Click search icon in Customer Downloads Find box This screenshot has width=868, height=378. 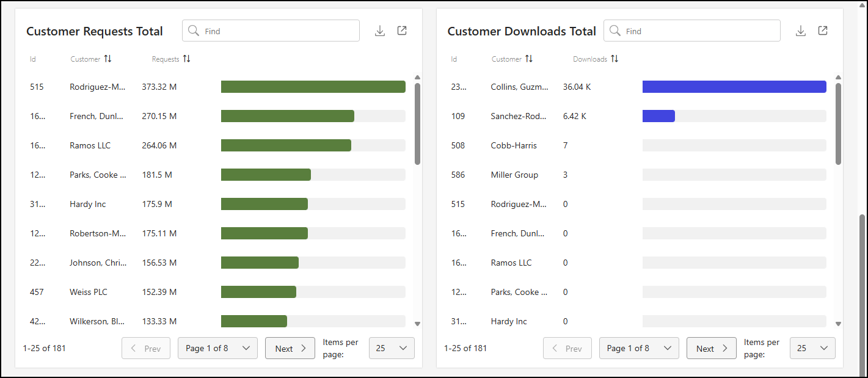pyautogui.click(x=615, y=31)
